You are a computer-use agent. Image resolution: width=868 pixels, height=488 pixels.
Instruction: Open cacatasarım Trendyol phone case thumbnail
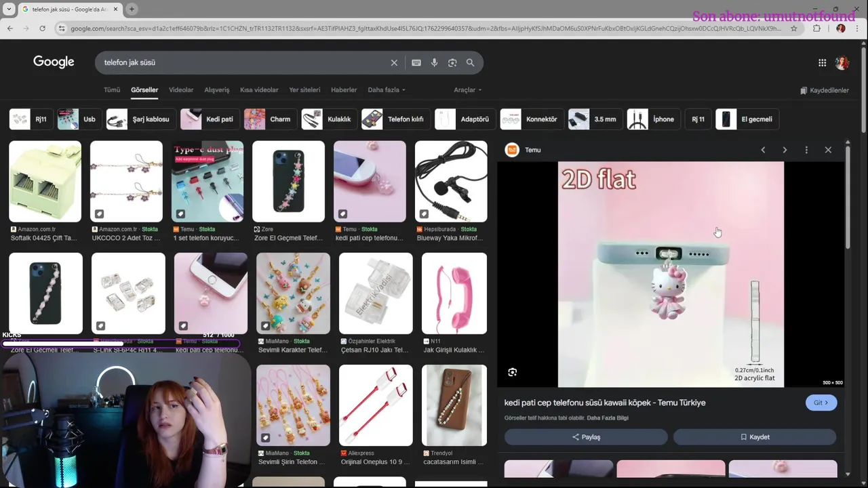point(454,405)
